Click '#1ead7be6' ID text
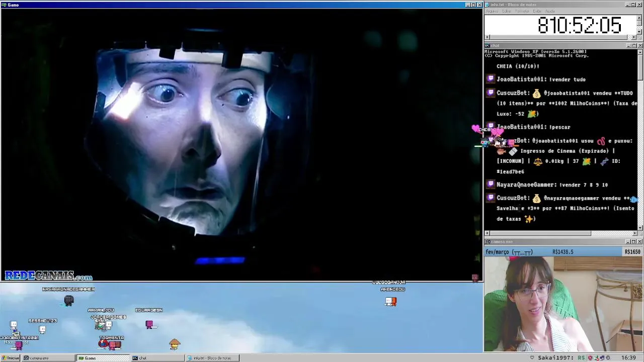The width and height of the screenshot is (644, 362). (x=510, y=172)
